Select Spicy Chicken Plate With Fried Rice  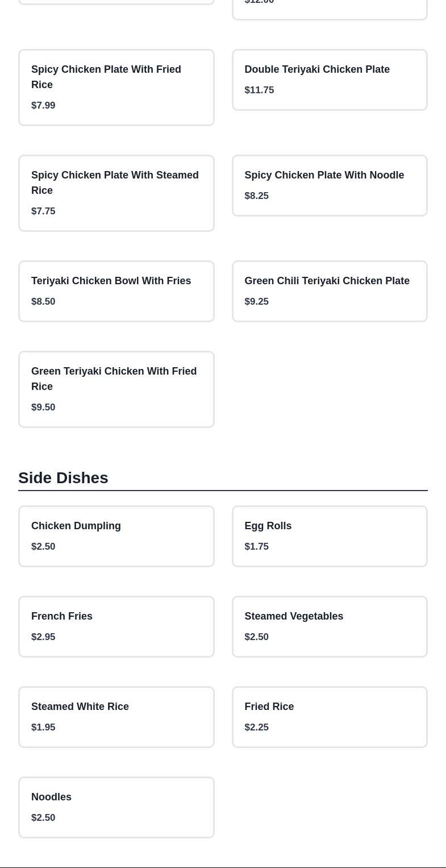pos(116,87)
